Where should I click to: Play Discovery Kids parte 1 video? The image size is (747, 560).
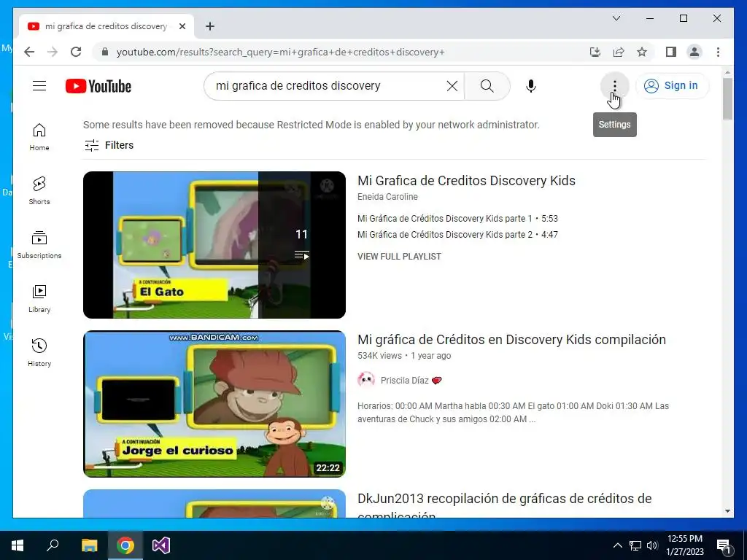457,219
